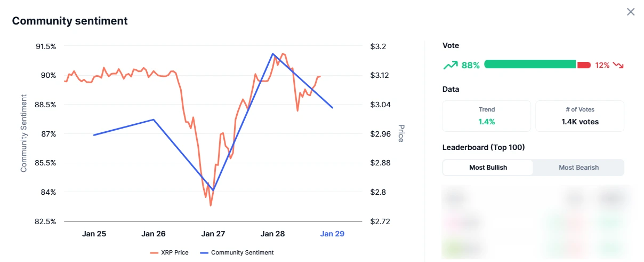
Task: Click the red bearish vote bar segment
Action: (x=584, y=65)
